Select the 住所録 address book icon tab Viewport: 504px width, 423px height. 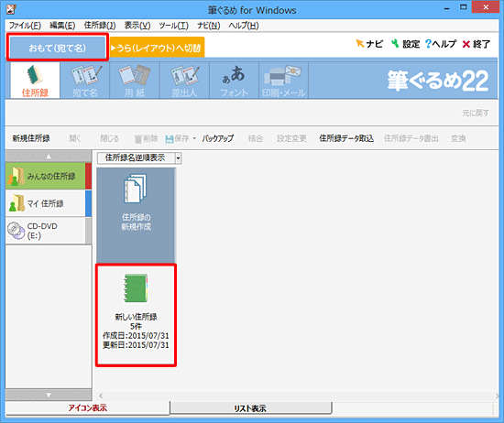[35, 81]
